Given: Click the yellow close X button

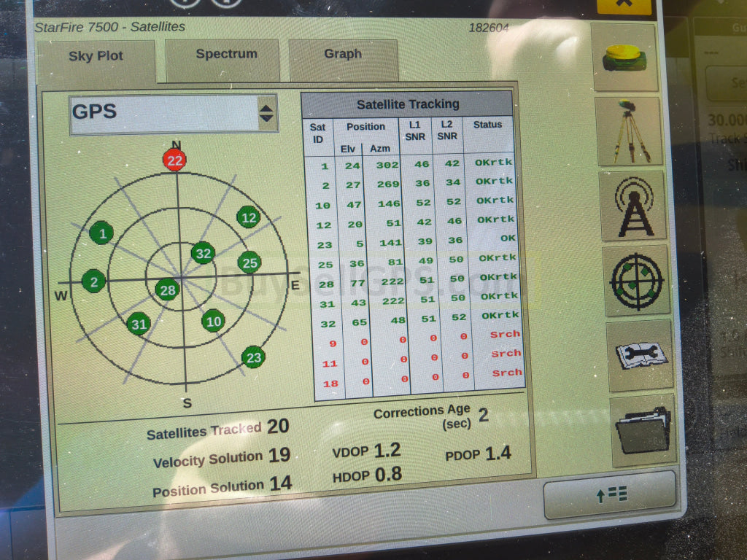Looking at the screenshot, I should pyautogui.click(x=624, y=4).
